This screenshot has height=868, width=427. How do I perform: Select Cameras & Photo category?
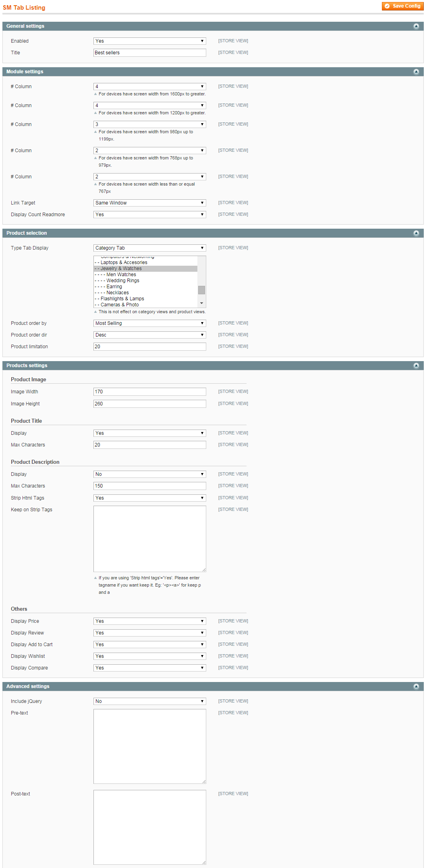(x=145, y=305)
